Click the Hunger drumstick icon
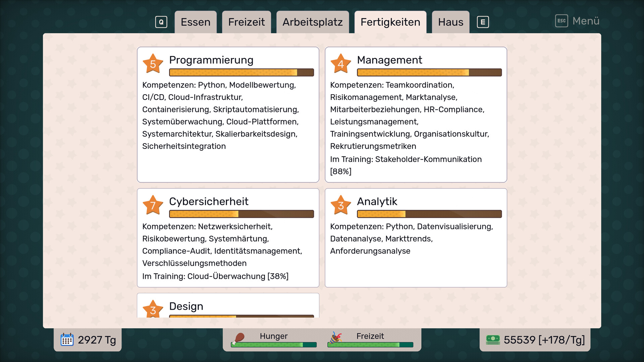The image size is (644, 362). [238, 338]
